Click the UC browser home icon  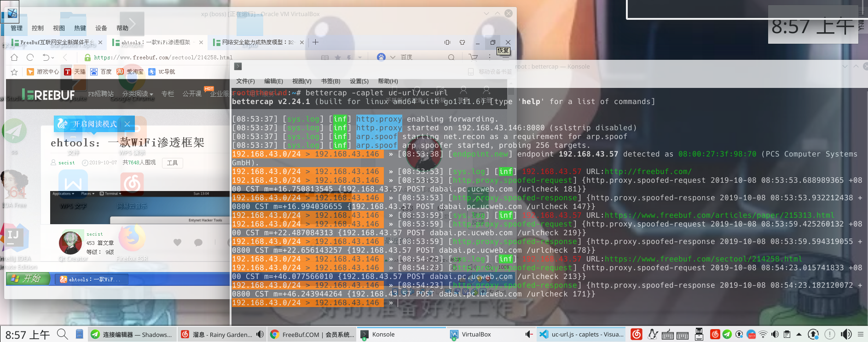click(x=14, y=58)
